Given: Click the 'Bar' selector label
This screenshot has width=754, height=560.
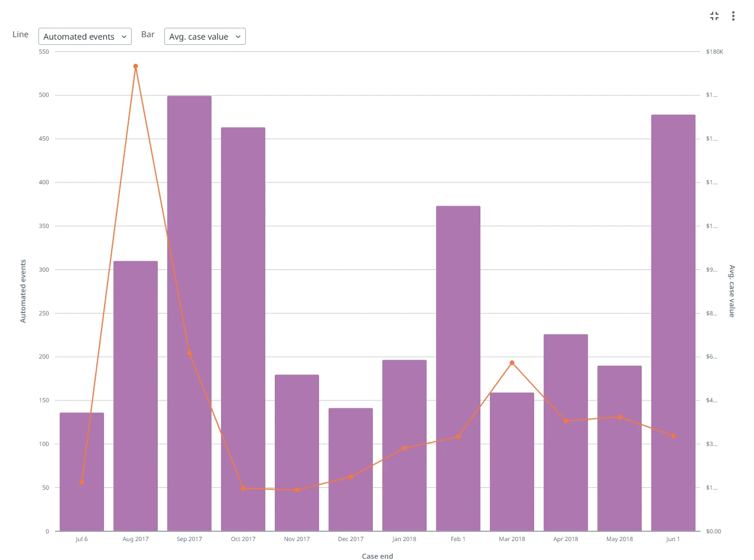Looking at the screenshot, I should 148,34.
